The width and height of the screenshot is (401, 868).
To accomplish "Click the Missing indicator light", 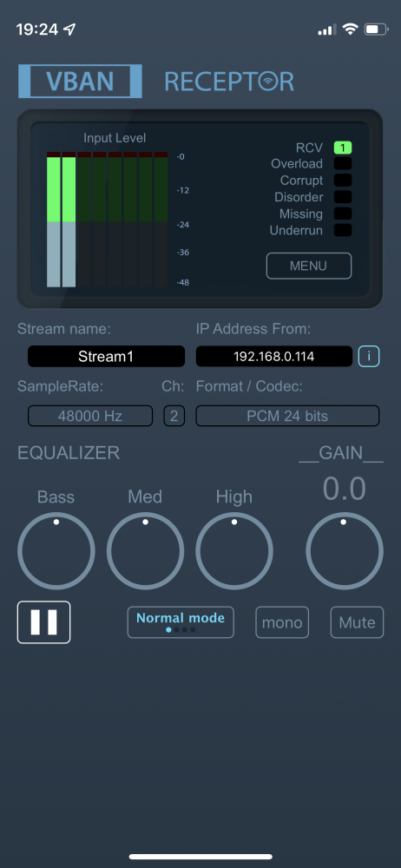I will (343, 214).
